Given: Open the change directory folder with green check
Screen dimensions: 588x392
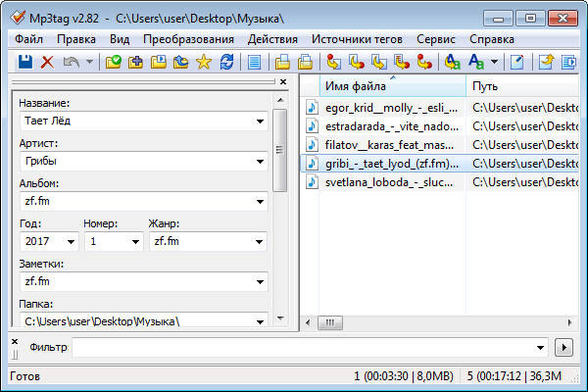Looking at the screenshot, I should [x=114, y=62].
